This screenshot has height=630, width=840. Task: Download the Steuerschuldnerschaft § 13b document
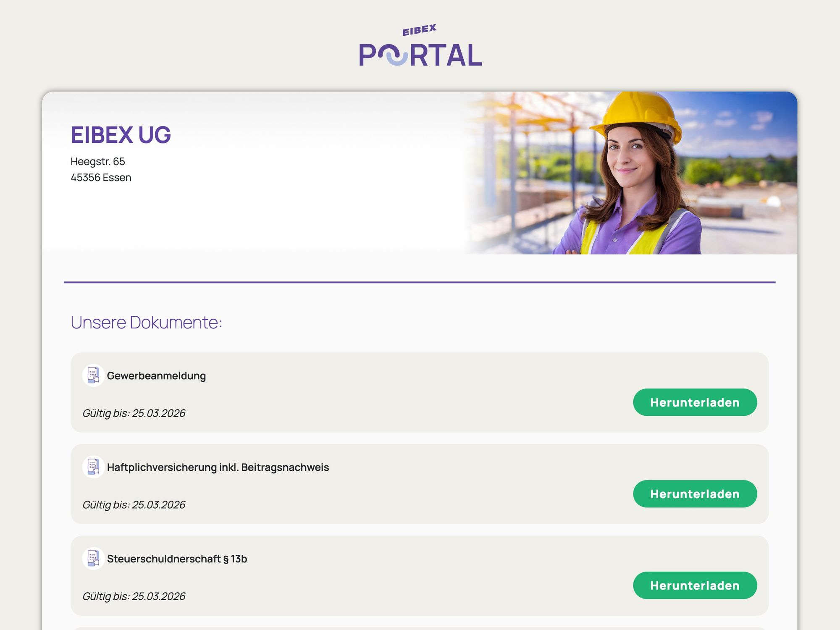695,585
